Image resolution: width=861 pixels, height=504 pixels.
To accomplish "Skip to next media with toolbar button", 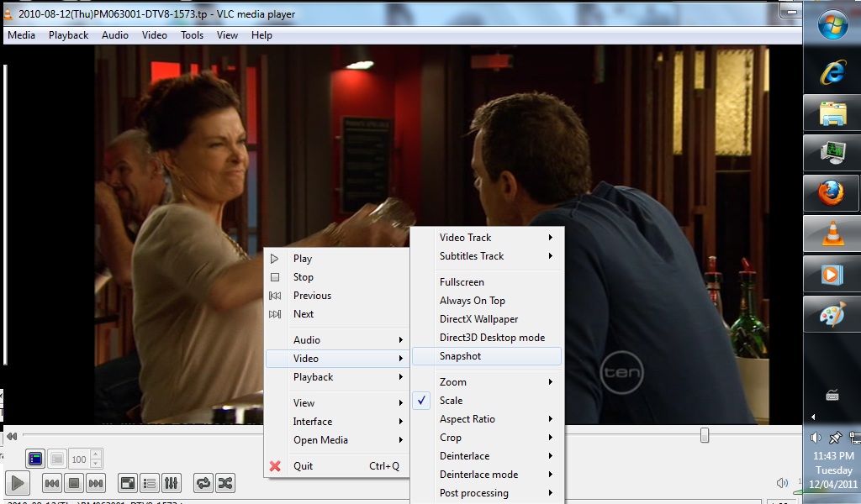I will point(96,483).
